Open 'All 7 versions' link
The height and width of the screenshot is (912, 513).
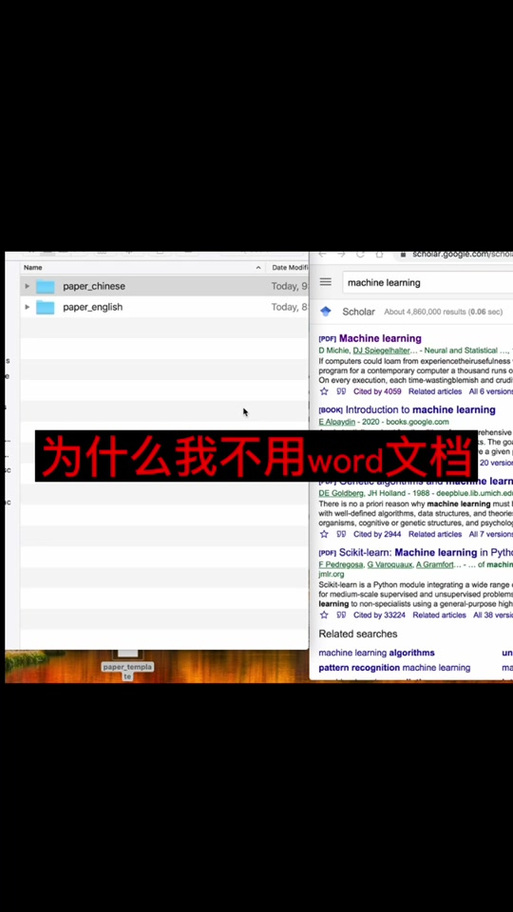click(491, 534)
